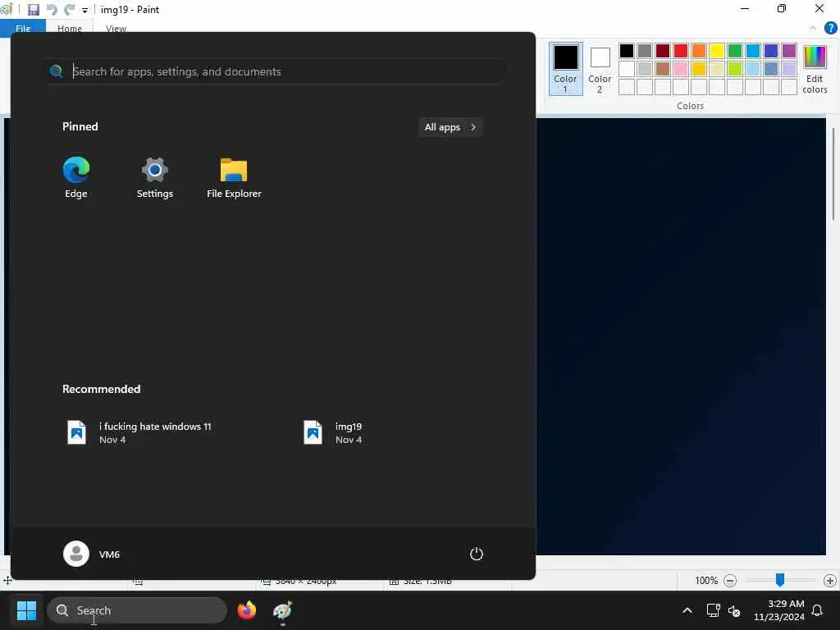Click the Paint zoom slider handle

[x=780, y=580]
